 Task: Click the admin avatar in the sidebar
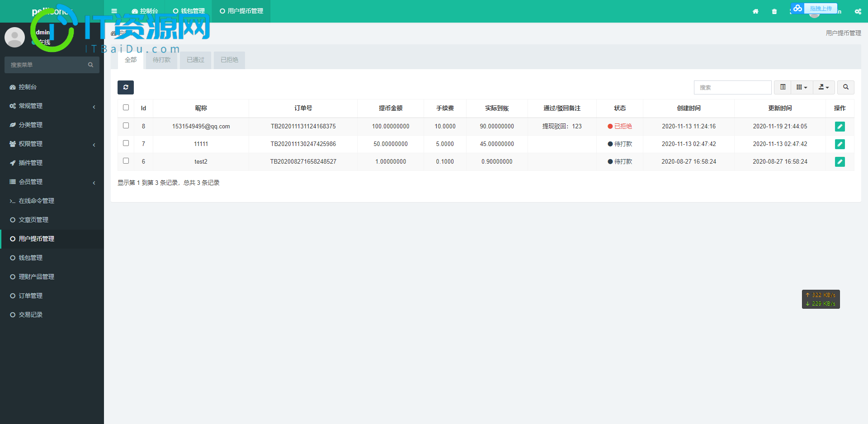point(14,37)
